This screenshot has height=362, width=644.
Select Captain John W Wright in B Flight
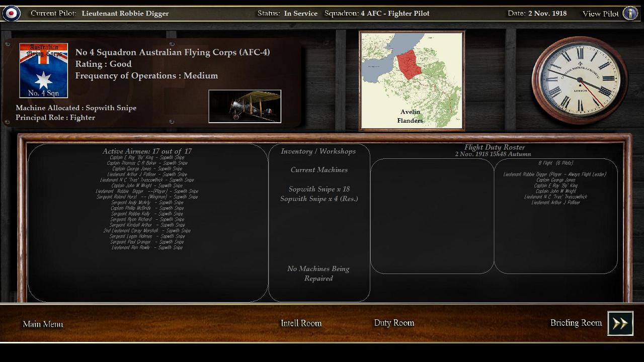(x=555, y=191)
